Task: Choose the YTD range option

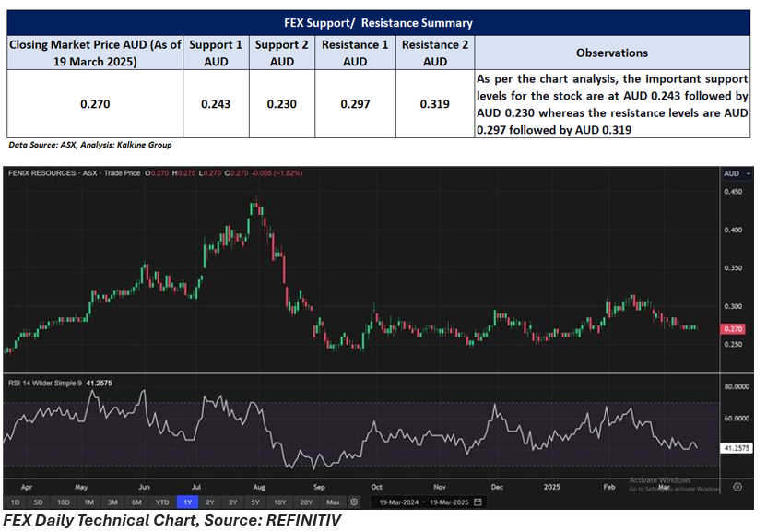Action: coord(162,502)
